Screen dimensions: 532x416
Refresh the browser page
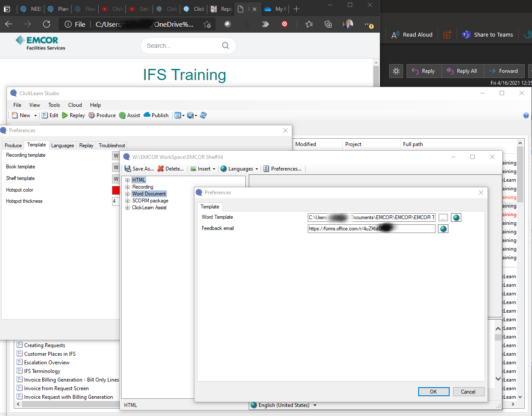click(x=47, y=24)
